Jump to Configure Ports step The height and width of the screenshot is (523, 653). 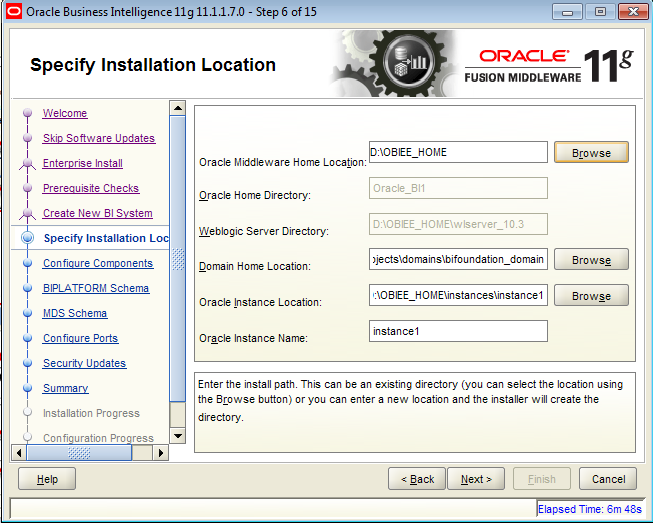(x=80, y=338)
